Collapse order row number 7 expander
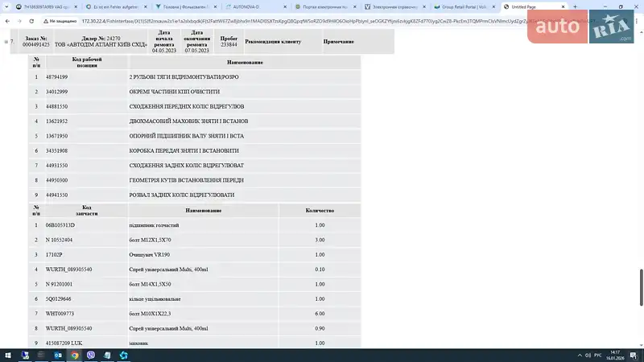This screenshot has width=644, height=362. click(6, 42)
